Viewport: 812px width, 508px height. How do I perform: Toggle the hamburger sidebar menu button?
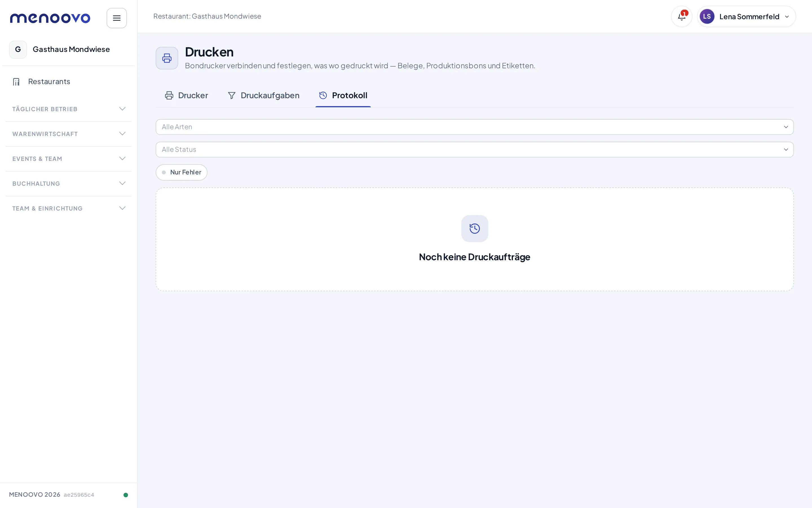point(116,18)
